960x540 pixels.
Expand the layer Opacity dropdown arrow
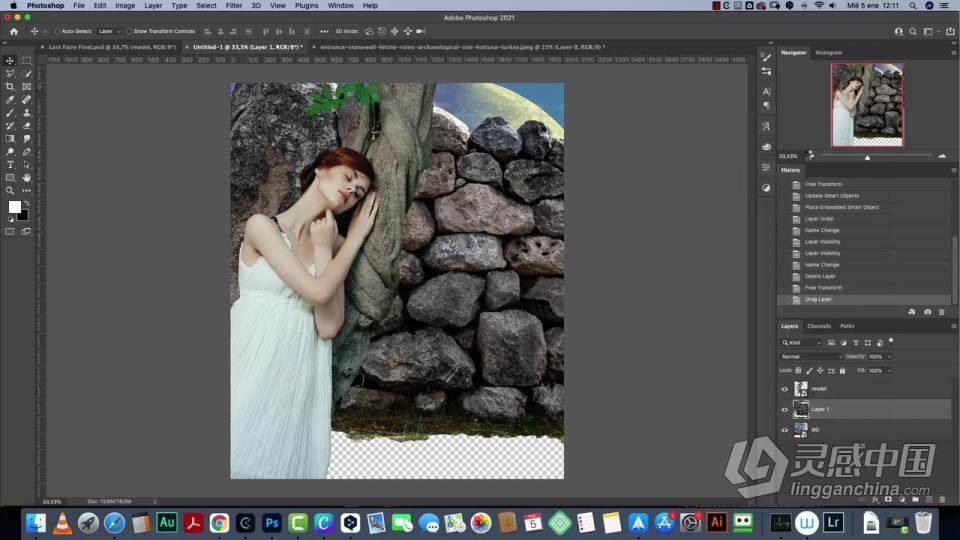[x=888, y=356]
